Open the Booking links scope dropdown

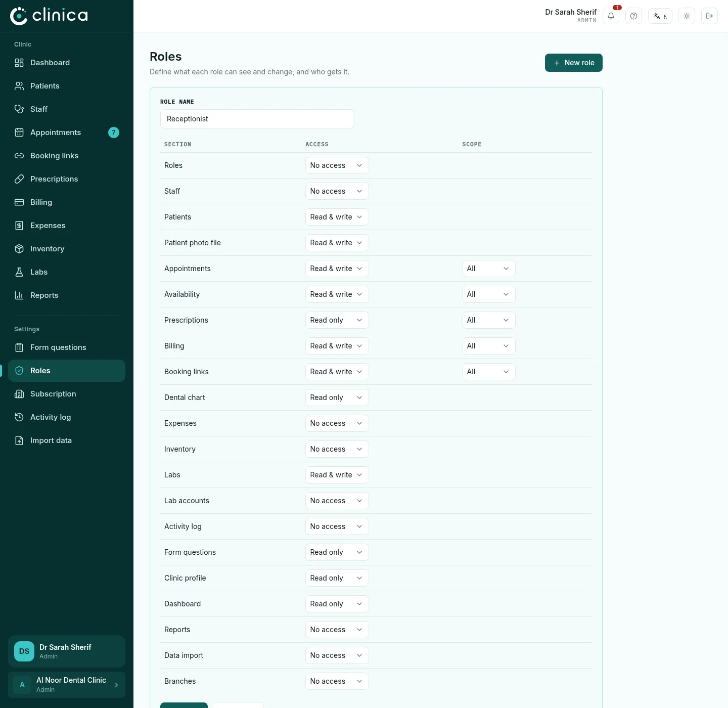click(x=489, y=372)
